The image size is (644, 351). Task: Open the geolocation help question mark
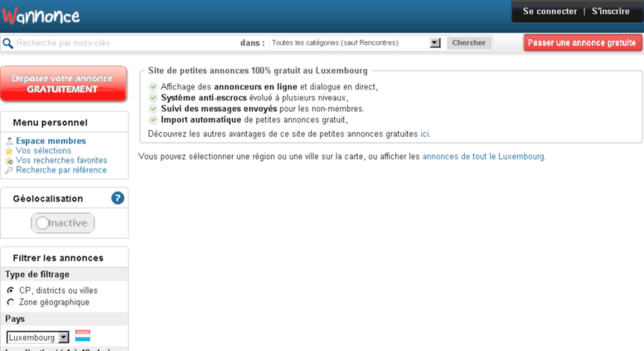point(118,198)
